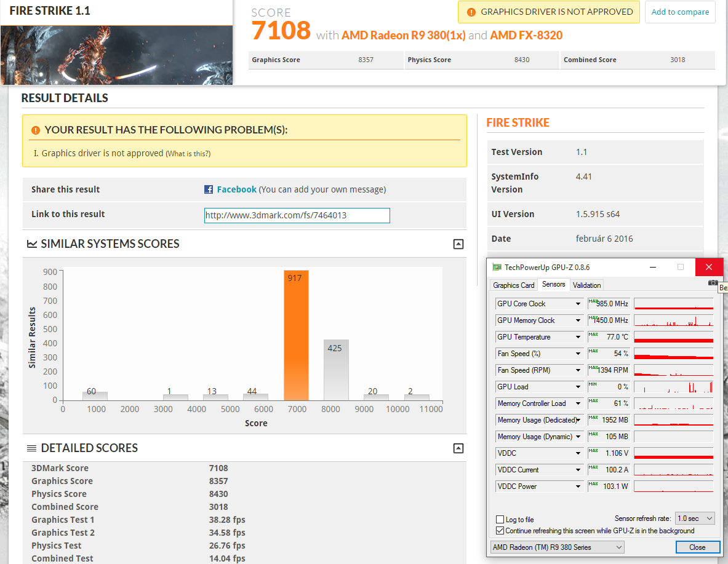Switch to the Sensors tab
Screen dimensions: 728x564
[553, 284]
